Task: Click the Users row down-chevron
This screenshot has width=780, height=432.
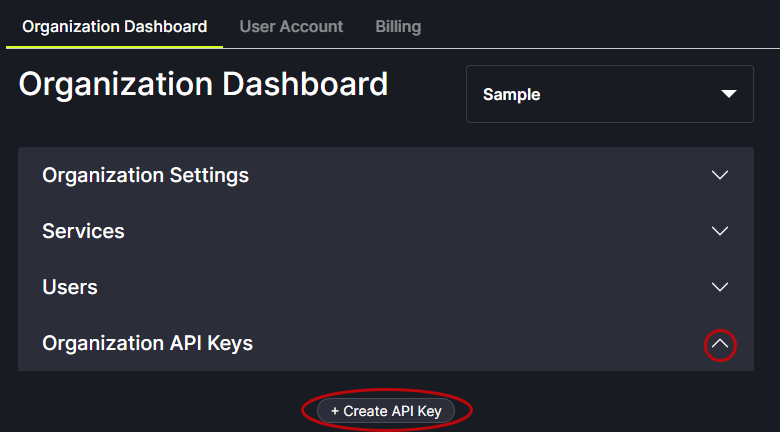Action: point(719,287)
